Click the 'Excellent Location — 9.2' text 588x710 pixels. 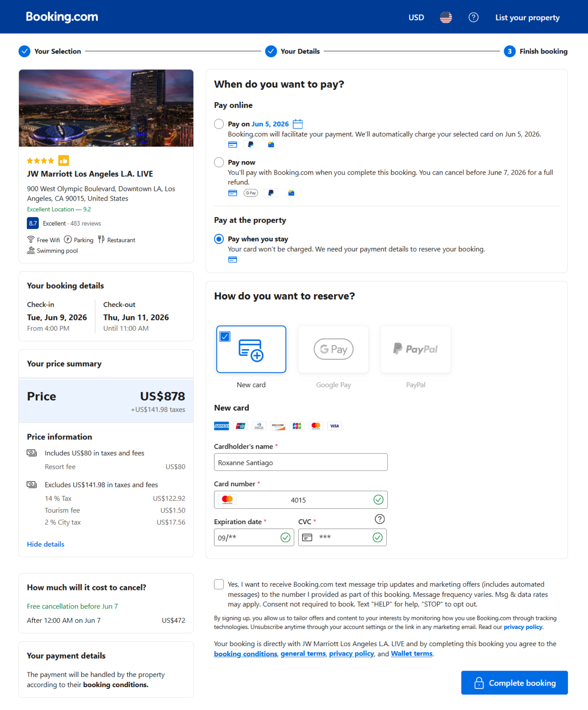(x=59, y=209)
